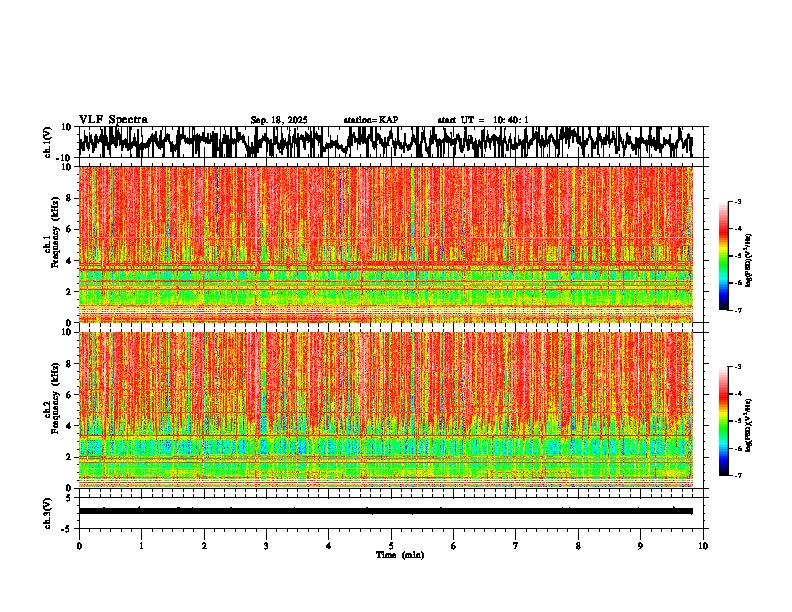Click the ch.3 voltage trace bar
This screenshot has height=612, width=792.
click(x=385, y=511)
